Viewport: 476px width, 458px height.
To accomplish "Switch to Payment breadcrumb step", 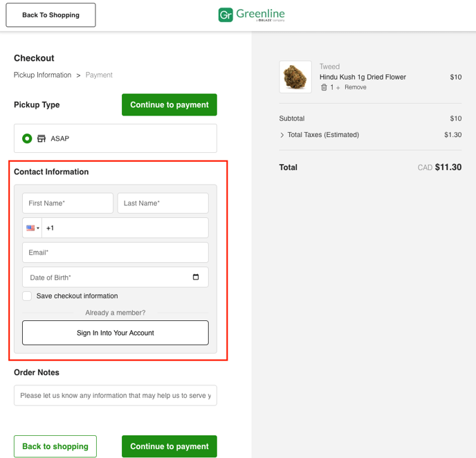I will tap(99, 75).
